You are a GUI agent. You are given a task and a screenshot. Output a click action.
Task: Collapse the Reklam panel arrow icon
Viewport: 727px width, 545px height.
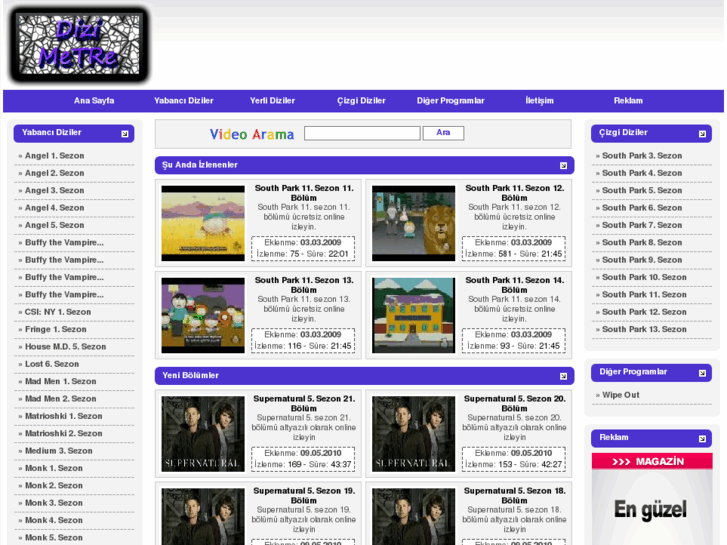pyautogui.click(x=702, y=438)
